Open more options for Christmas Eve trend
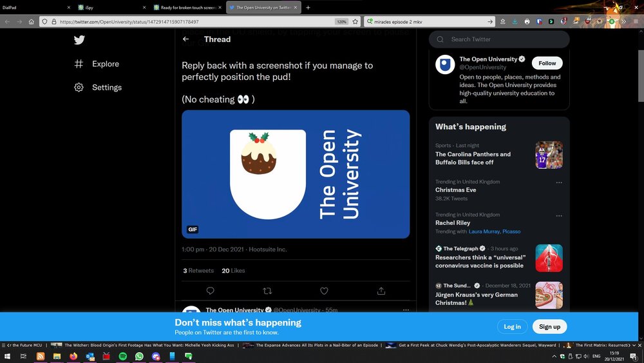 coord(559,182)
